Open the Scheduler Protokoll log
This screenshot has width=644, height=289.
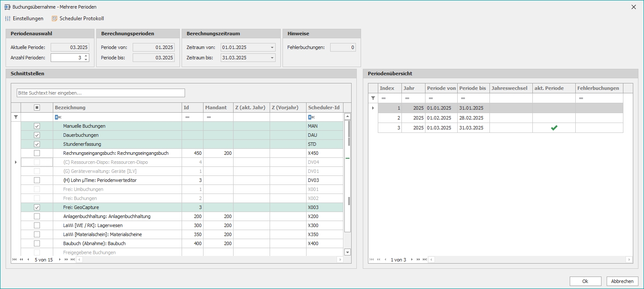[77, 18]
